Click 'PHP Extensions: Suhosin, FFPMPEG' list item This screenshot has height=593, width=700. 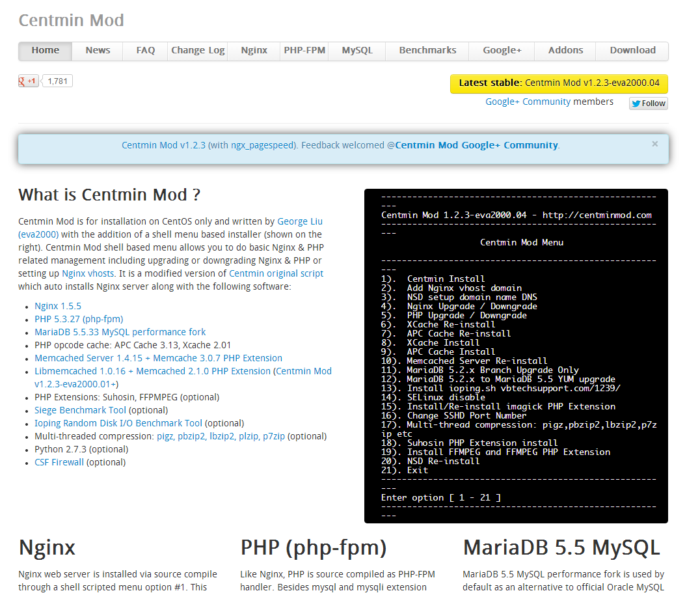coord(127,398)
